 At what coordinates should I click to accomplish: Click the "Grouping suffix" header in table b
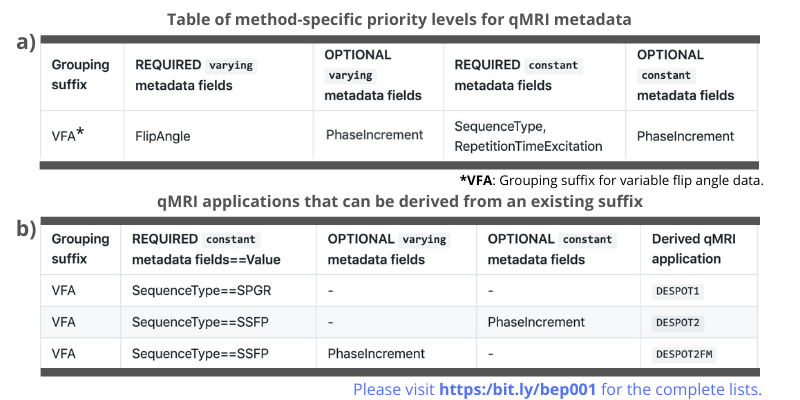pyautogui.click(x=80, y=249)
